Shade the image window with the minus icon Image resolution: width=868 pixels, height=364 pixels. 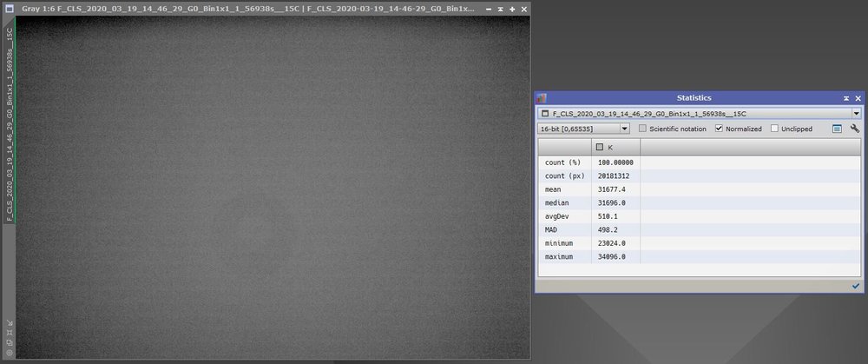(489, 10)
